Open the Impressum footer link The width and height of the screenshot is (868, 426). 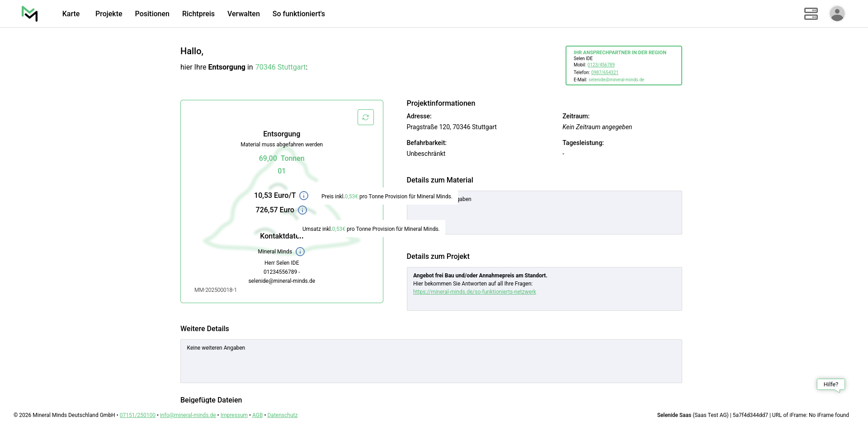[234, 415]
